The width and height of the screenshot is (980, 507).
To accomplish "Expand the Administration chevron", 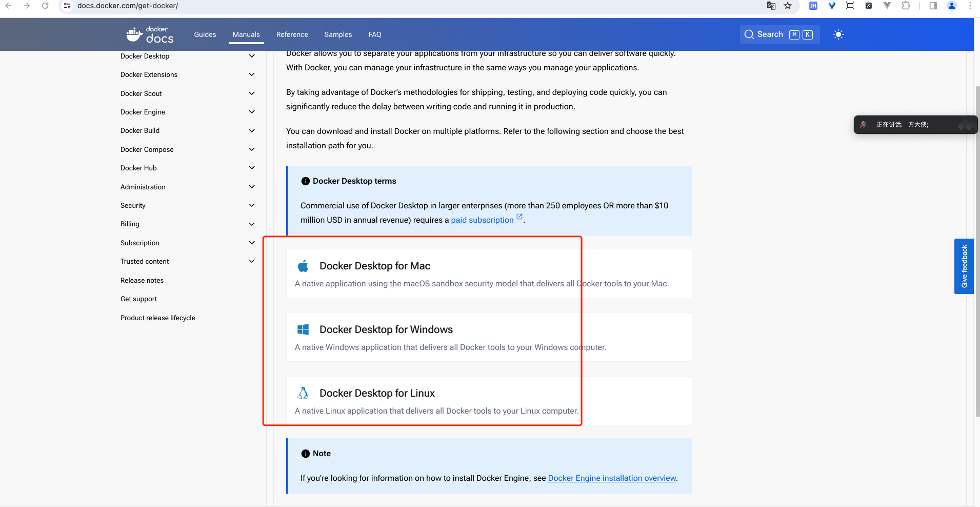I will pyautogui.click(x=252, y=187).
